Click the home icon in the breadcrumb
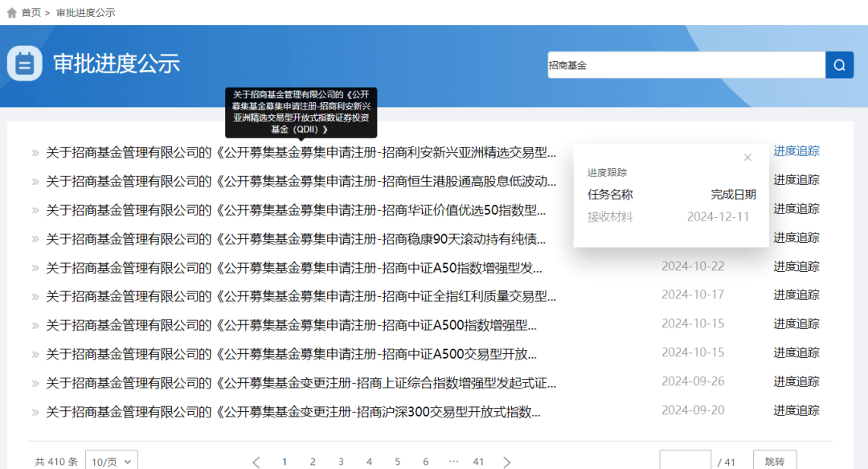This screenshot has height=469, width=868. (x=11, y=13)
